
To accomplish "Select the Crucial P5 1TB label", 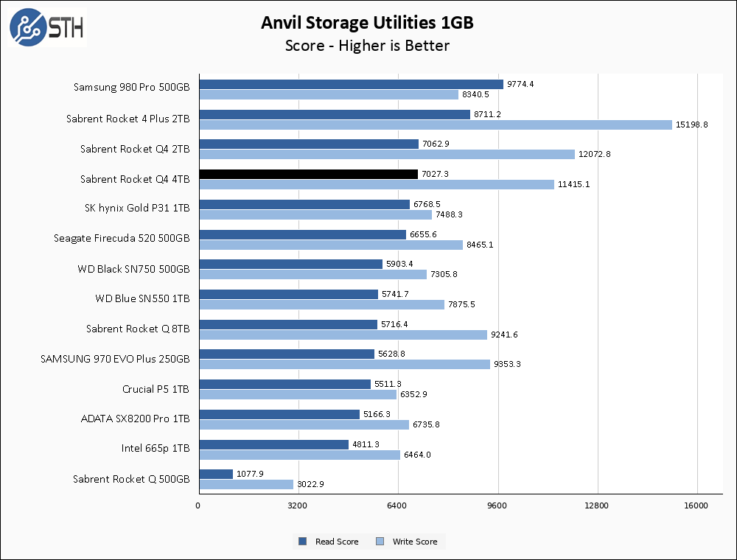I will (156, 390).
